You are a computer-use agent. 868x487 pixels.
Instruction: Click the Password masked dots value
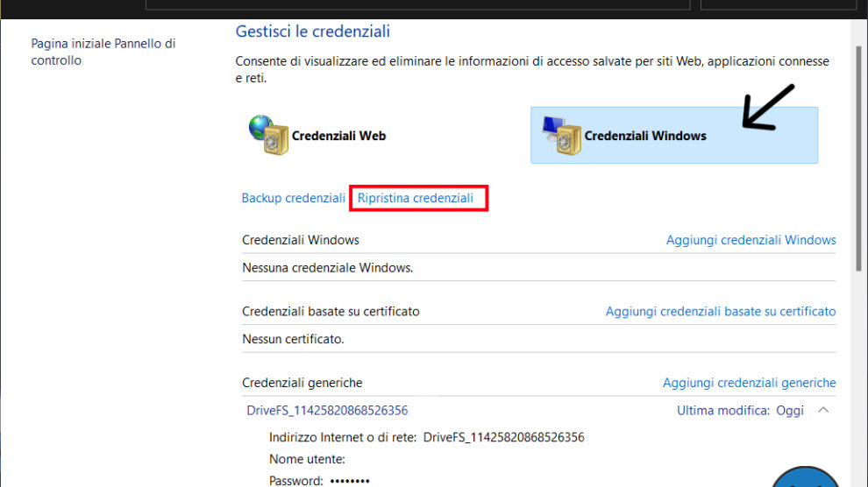pyautogui.click(x=350, y=481)
